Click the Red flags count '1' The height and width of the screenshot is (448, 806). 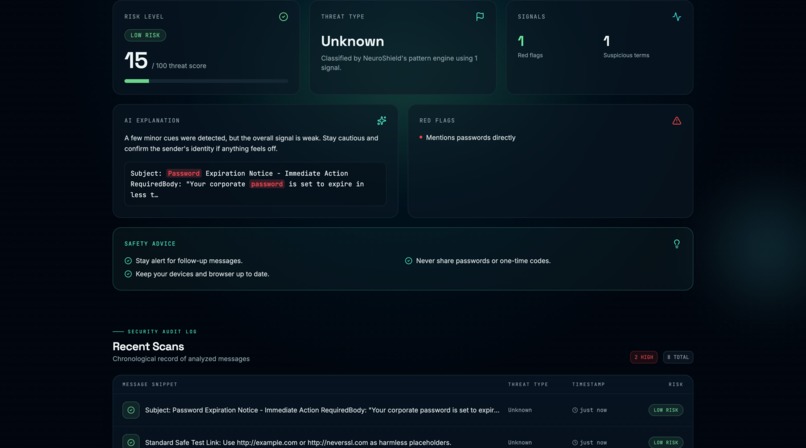click(521, 41)
